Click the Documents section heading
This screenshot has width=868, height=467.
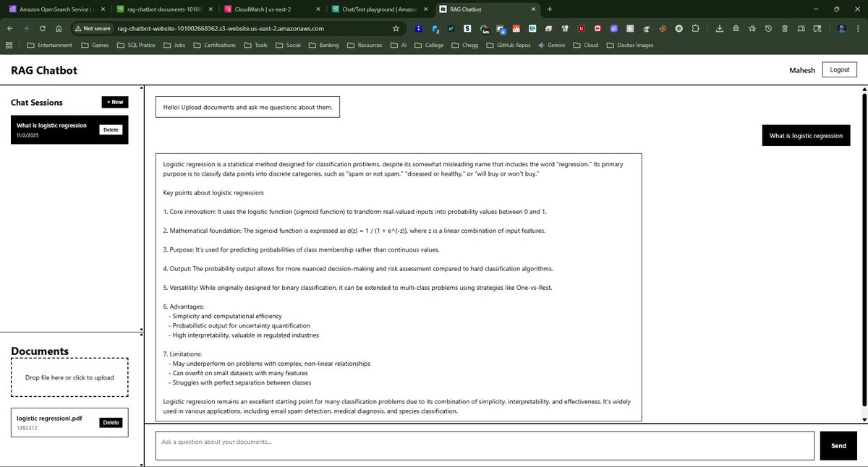click(x=40, y=351)
